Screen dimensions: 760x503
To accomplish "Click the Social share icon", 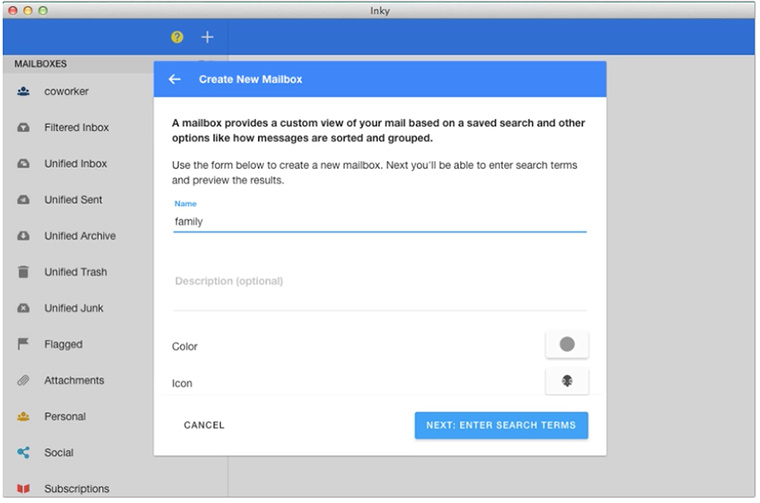I will 23,453.
